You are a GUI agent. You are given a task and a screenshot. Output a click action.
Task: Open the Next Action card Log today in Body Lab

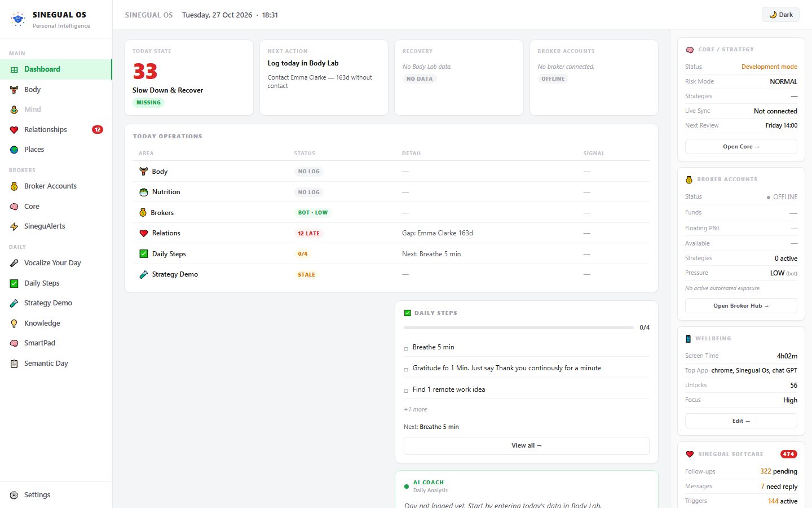324,77
